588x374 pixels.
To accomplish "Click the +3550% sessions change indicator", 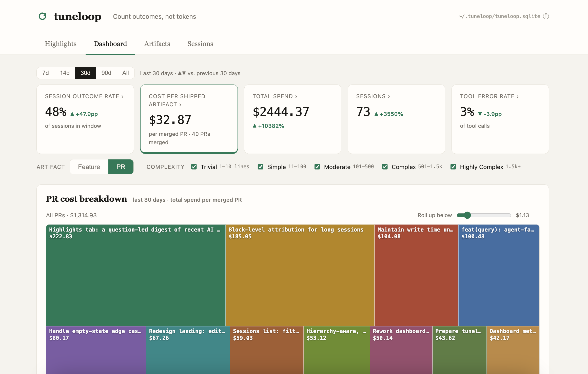I will 389,114.
